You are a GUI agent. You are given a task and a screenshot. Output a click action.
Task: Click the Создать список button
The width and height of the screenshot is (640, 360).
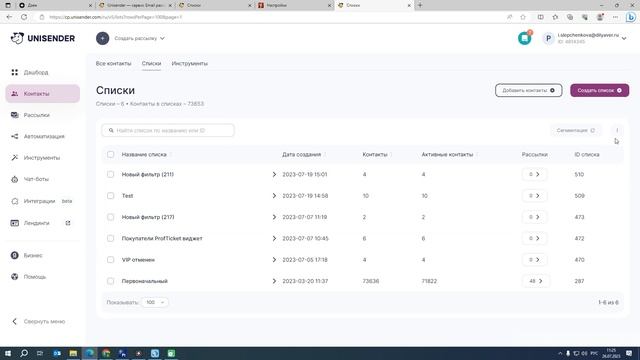pyautogui.click(x=600, y=90)
